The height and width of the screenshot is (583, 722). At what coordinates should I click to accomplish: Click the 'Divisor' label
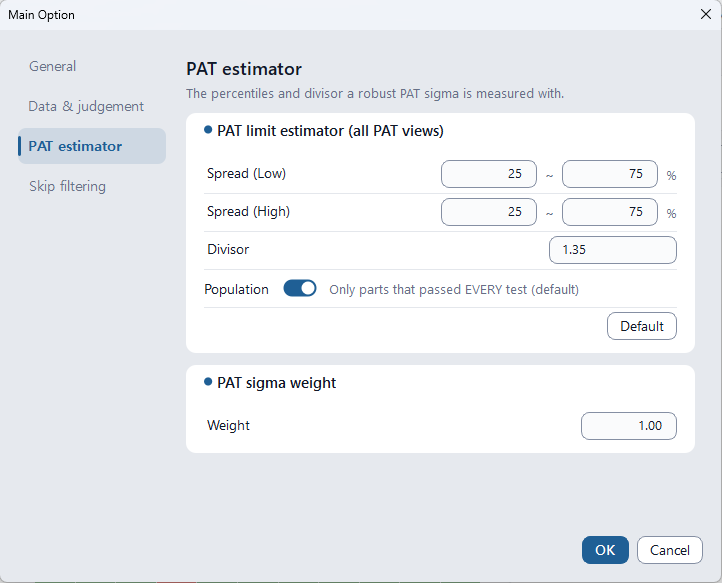point(228,250)
